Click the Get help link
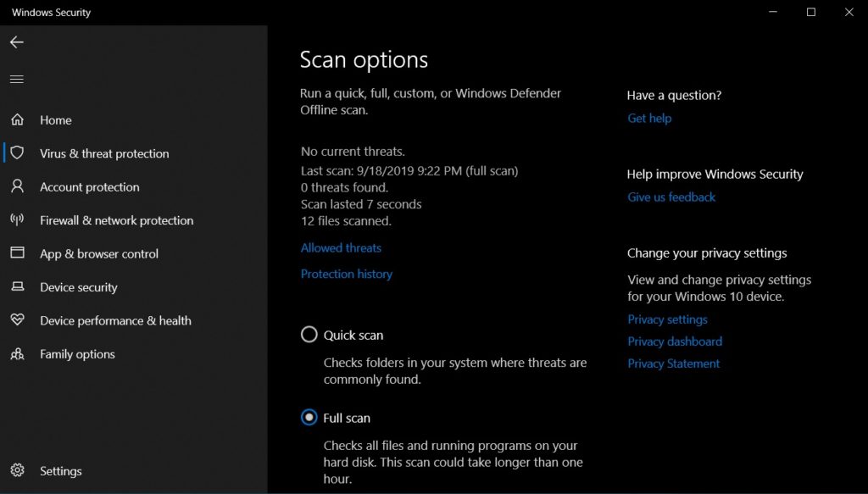Image resolution: width=868 pixels, height=494 pixels. (649, 118)
